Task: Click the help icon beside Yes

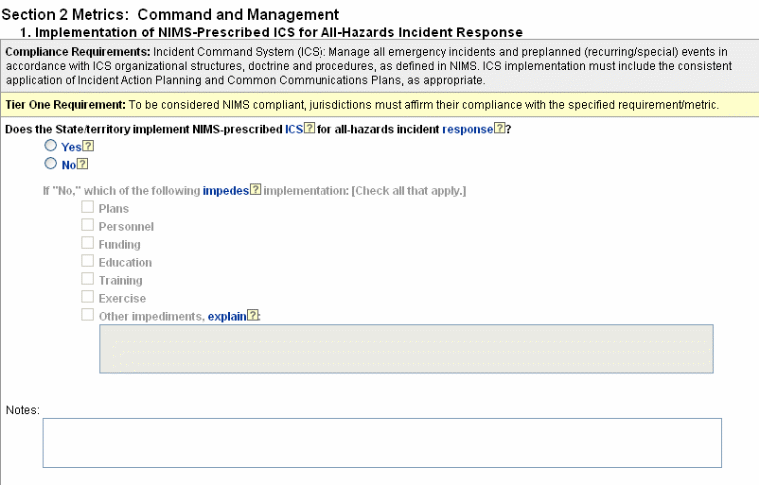Action: coord(88,147)
